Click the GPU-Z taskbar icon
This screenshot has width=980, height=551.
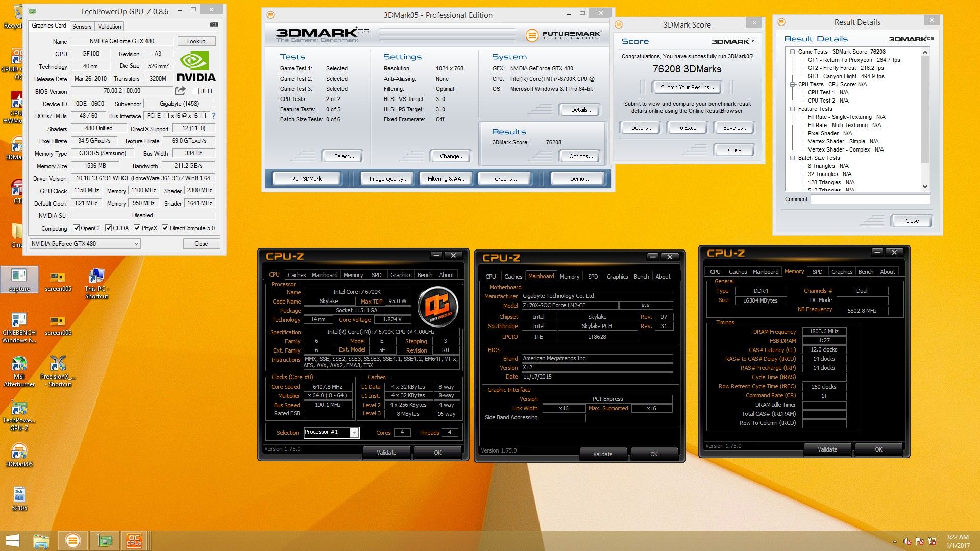click(105, 541)
